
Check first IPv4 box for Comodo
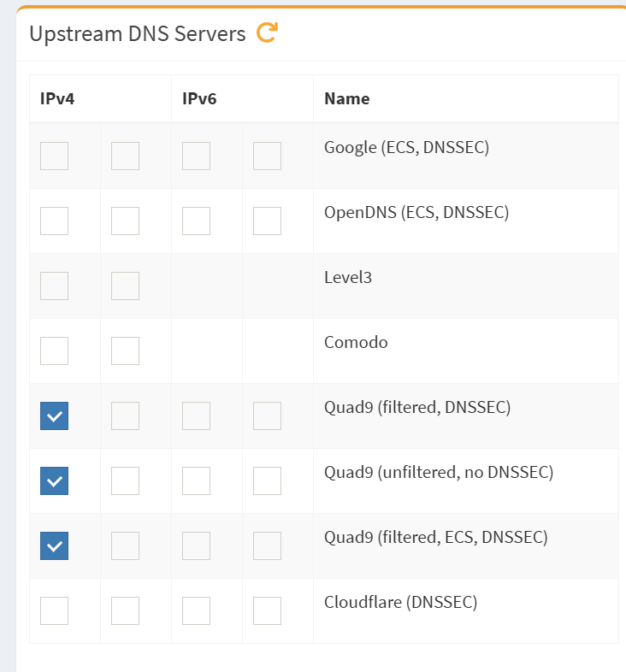pos(54,351)
